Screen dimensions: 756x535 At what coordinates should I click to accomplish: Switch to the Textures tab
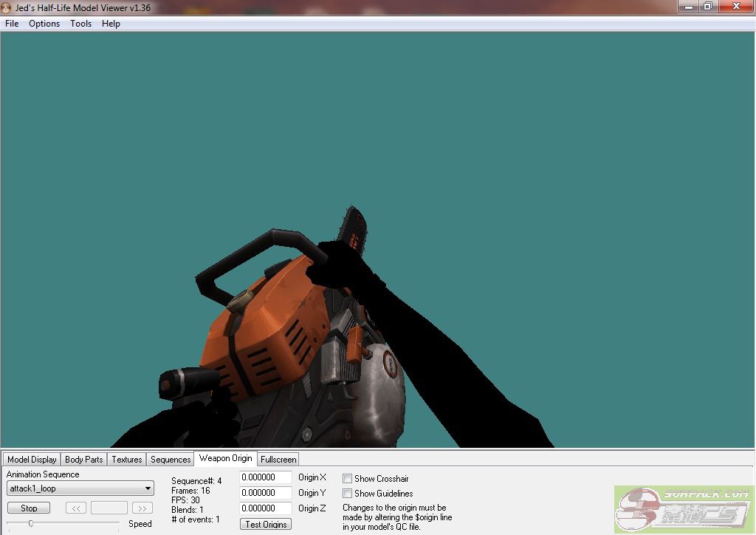tap(127, 460)
